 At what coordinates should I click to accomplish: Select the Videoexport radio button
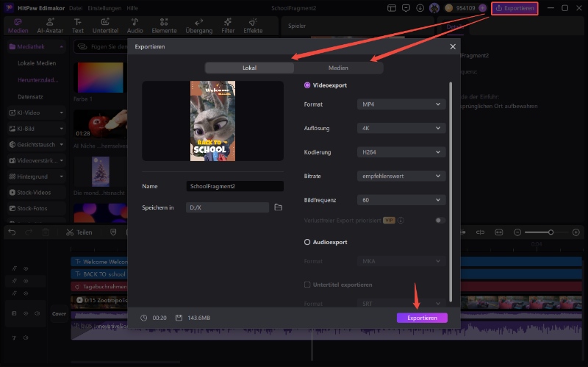click(307, 85)
